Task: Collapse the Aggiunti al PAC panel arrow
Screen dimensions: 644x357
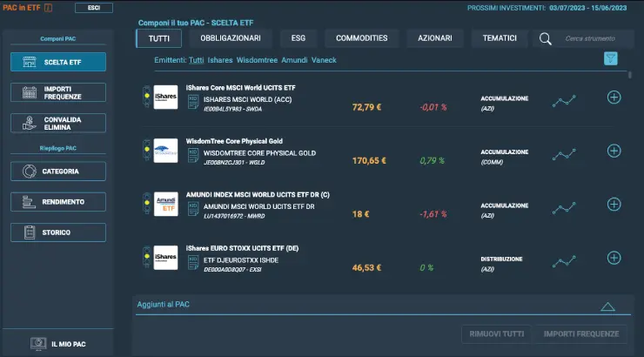Action: (607, 306)
